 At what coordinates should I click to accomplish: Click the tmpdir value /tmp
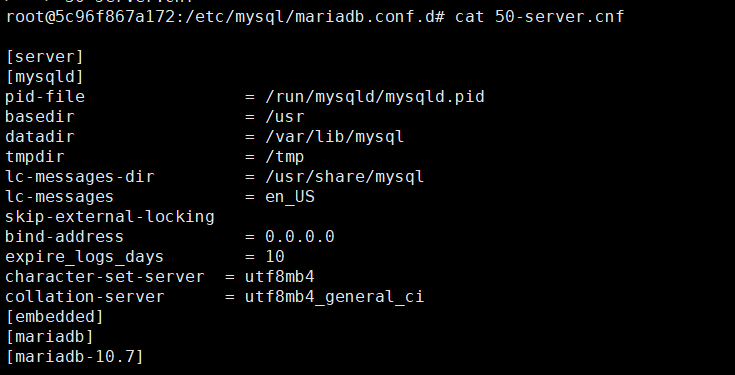click(285, 157)
